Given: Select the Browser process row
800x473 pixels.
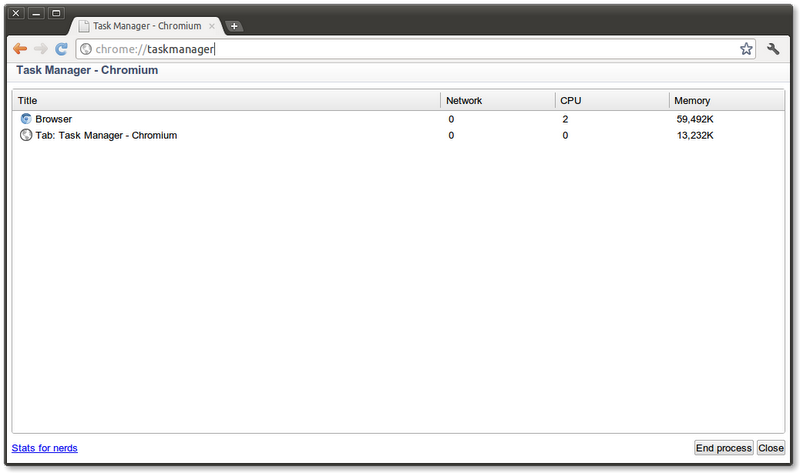Looking at the screenshot, I should click(x=398, y=119).
